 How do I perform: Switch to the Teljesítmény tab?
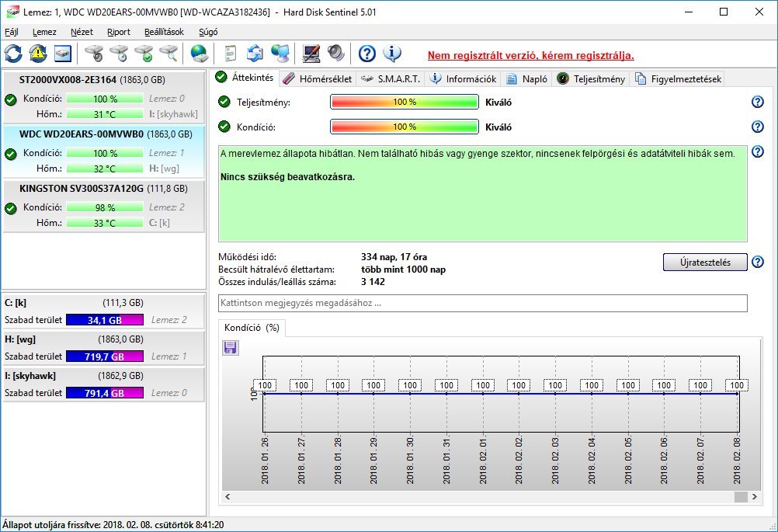[x=591, y=79]
